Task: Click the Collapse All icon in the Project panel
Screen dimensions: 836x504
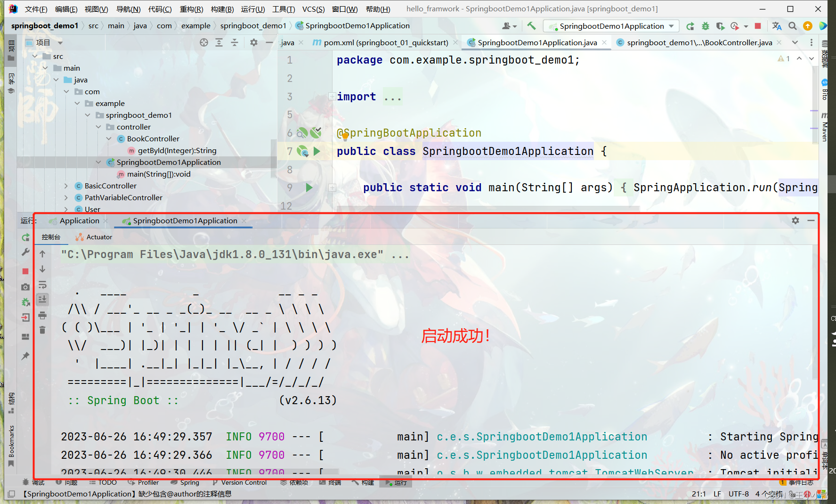Action: (x=235, y=42)
